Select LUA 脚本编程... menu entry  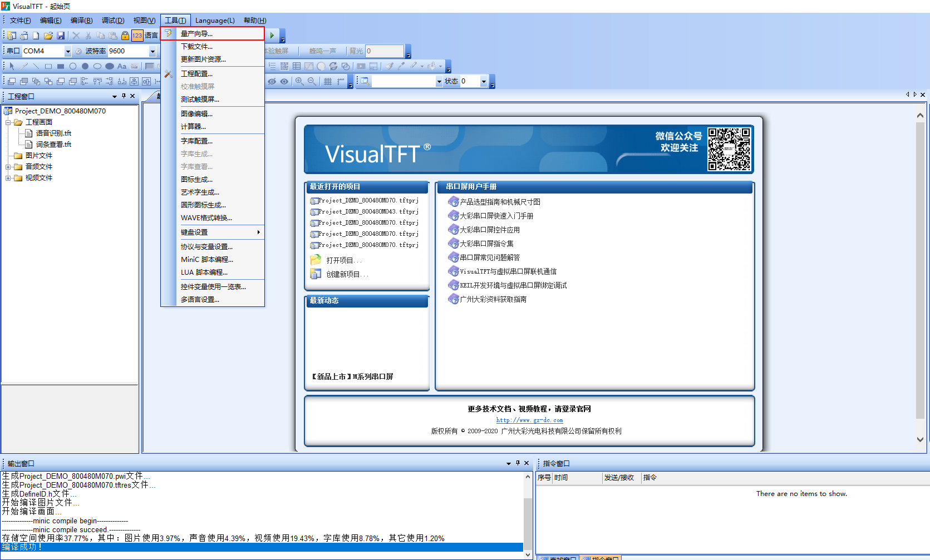pos(213,272)
